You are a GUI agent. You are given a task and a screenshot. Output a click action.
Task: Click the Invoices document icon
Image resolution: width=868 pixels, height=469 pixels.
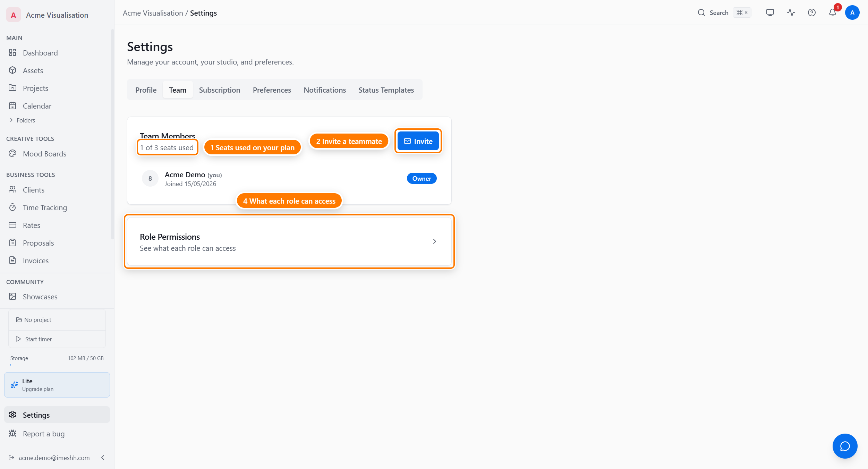pyautogui.click(x=12, y=260)
